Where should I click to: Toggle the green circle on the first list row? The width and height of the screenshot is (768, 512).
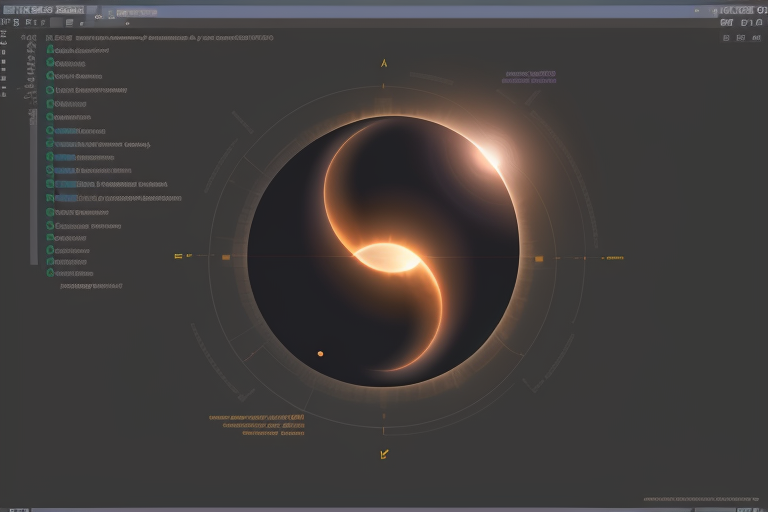(50, 49)
